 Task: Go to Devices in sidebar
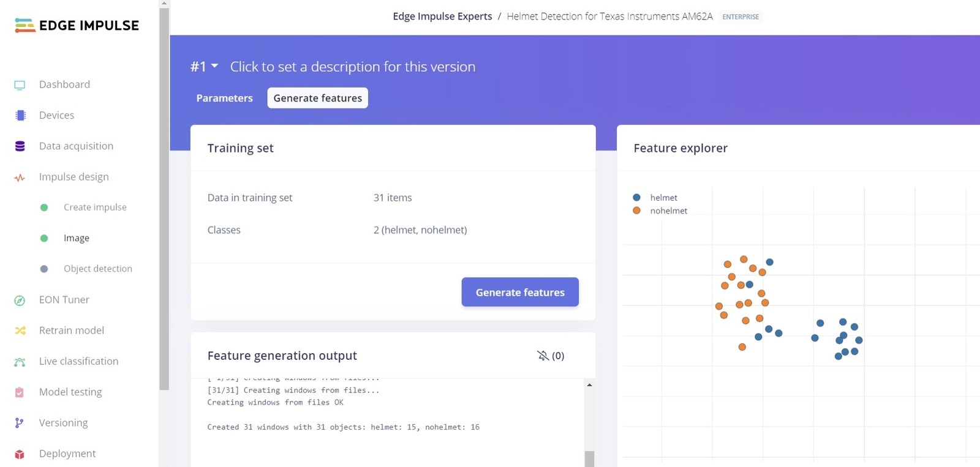(x=56, y=115)
